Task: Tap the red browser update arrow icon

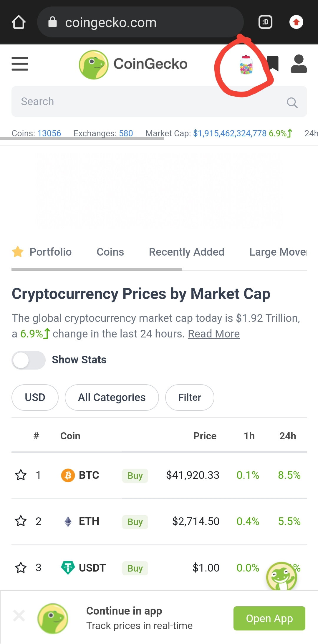Action: [x=296, y=22]
